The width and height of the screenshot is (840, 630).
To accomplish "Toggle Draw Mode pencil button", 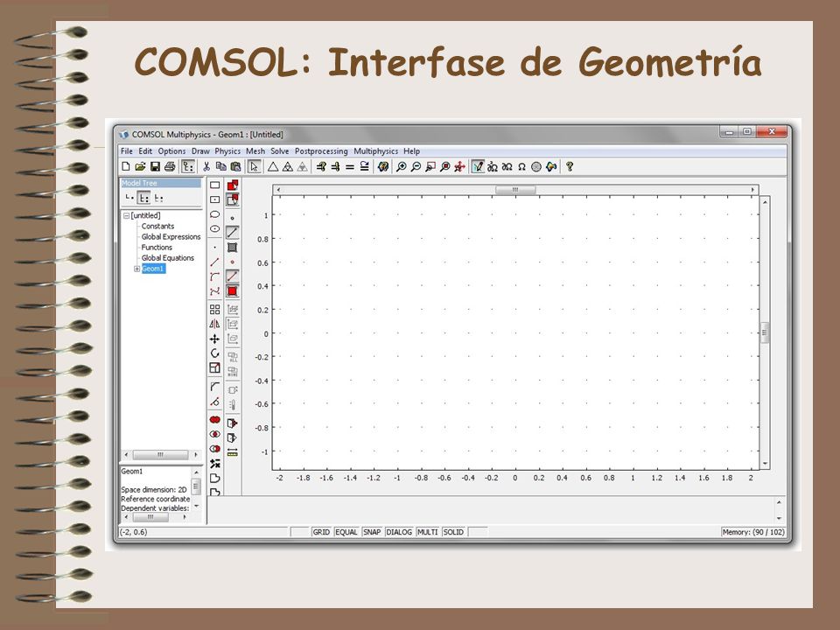I will (478, 166).
